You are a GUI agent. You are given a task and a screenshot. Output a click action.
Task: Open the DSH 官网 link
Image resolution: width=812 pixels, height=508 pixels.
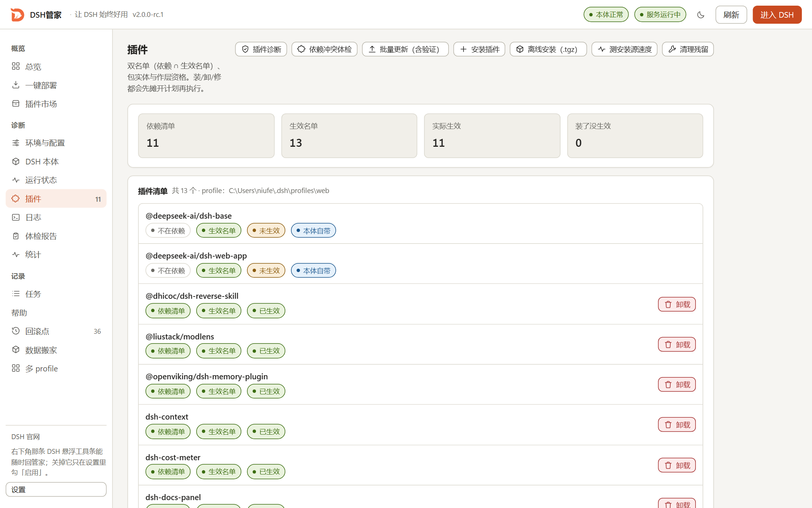pyautogui.click(x=26, y=437)
